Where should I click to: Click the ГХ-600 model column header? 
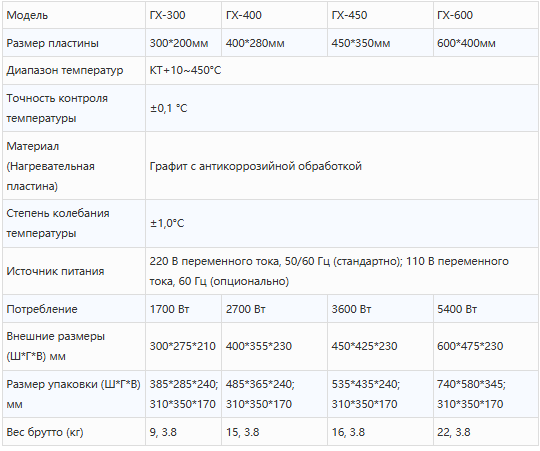point(455,15)
